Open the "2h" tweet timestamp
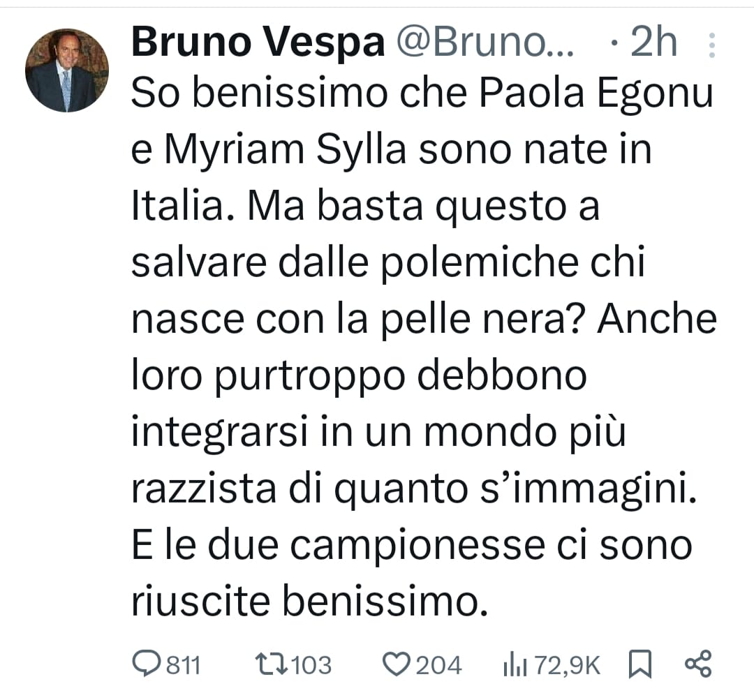The width and height of the screenshot is (754, 700). 653,44
